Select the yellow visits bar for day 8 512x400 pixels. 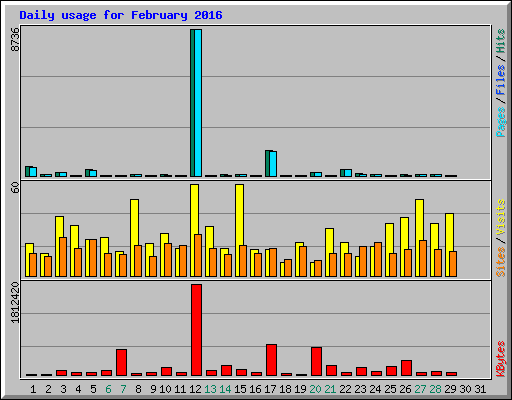point(134,238)
